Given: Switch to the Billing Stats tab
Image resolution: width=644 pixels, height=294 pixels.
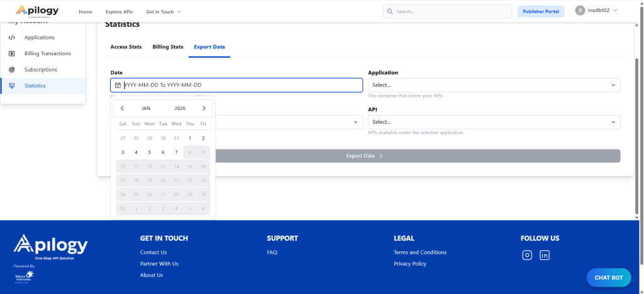Looking at the screenshot, I should pyautogui.click(x=168, y=47).
